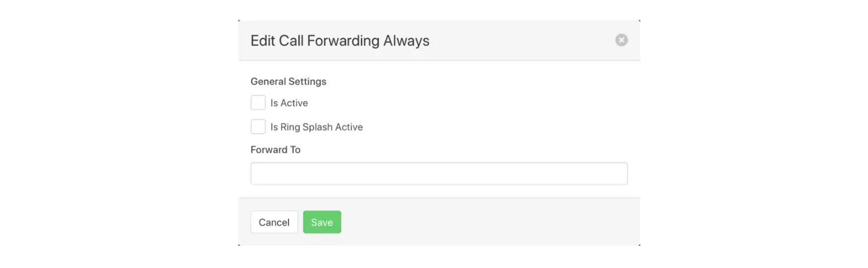This screenshot has height=268, width=868.
Task: Enable the Is Active checkbox
Action: 258,103
